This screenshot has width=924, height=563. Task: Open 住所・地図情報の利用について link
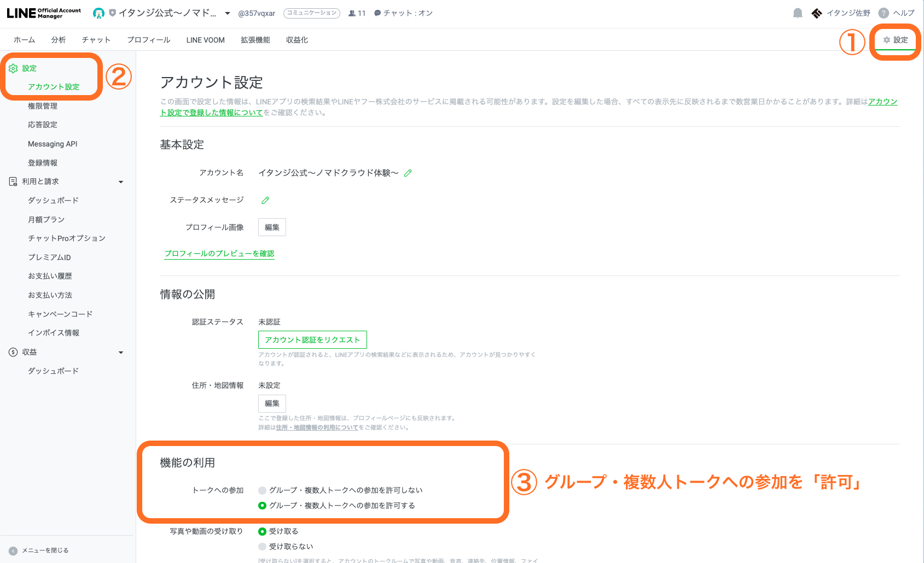tap(317, 427)
